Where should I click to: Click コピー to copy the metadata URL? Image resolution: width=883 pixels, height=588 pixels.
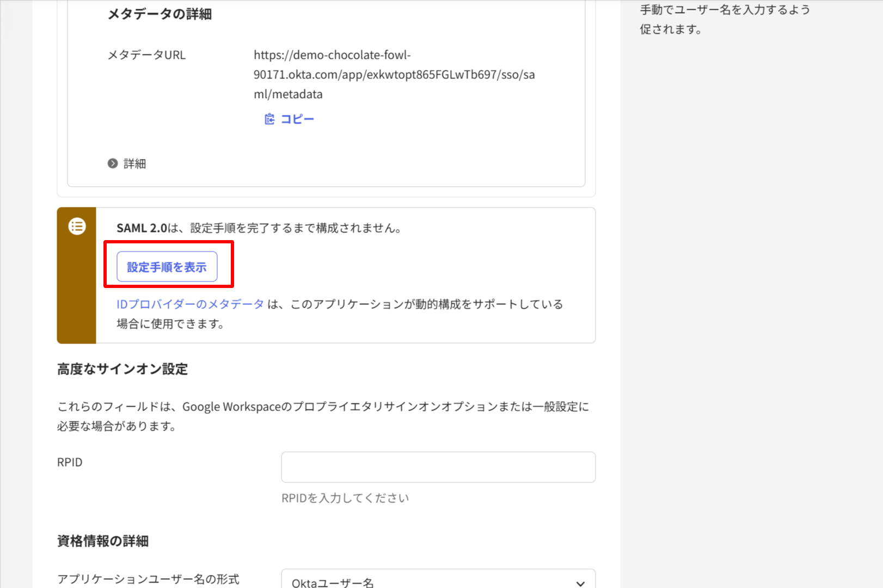point(297,119)
